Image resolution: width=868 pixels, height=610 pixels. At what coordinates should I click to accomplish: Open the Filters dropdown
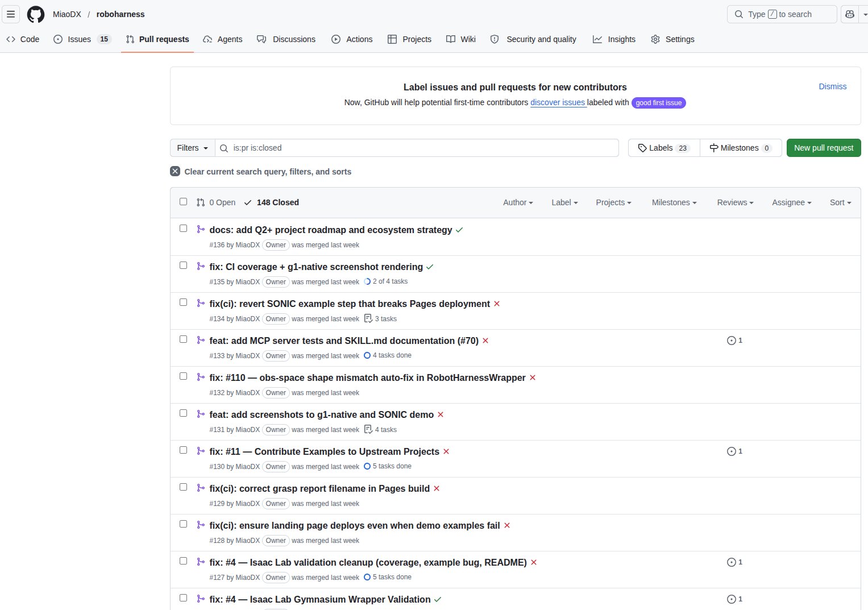click(x=193, y=148)
